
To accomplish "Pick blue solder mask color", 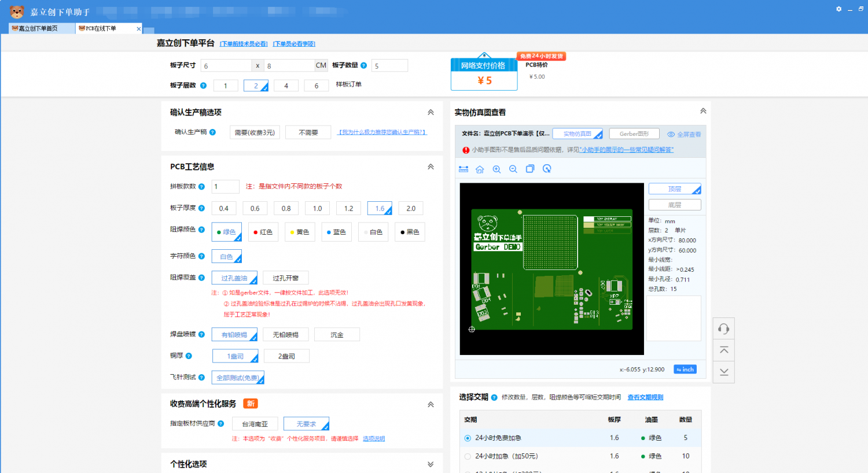I will [336, 232].
